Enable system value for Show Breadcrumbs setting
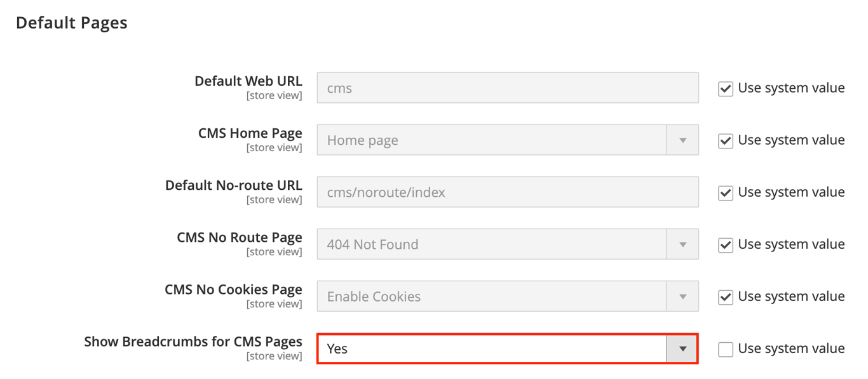The height and width of the screenshot is (379, 868). pos(725,349)
